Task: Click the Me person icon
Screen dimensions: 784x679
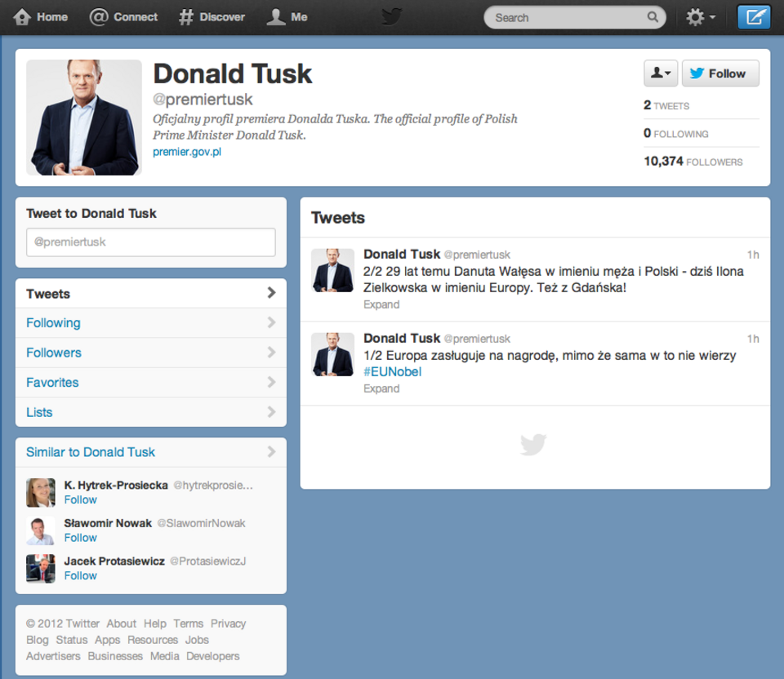Action: point(275,17)
